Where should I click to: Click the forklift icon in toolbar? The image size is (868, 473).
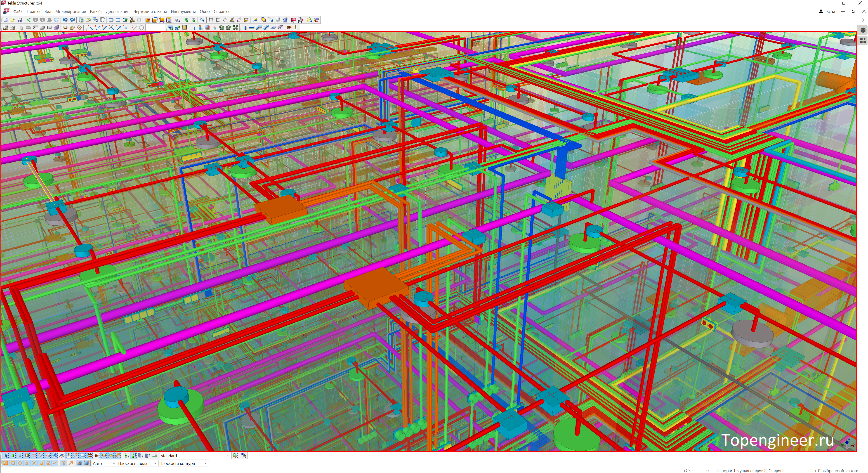coord(300,20)
